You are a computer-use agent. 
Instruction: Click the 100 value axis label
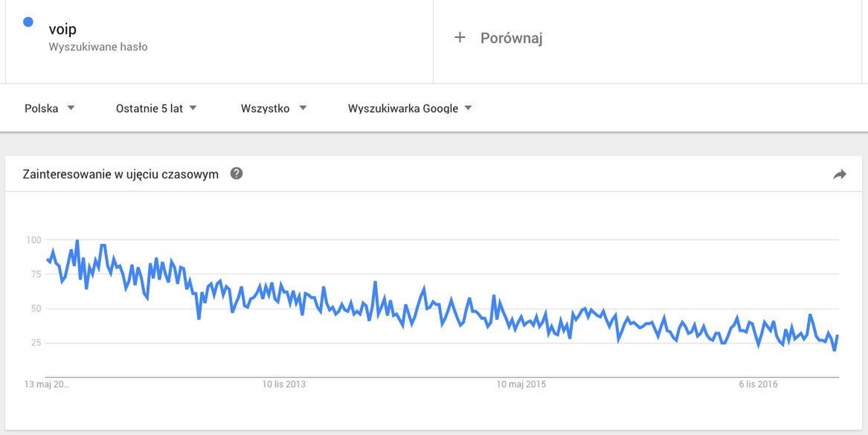pos(33,239)
